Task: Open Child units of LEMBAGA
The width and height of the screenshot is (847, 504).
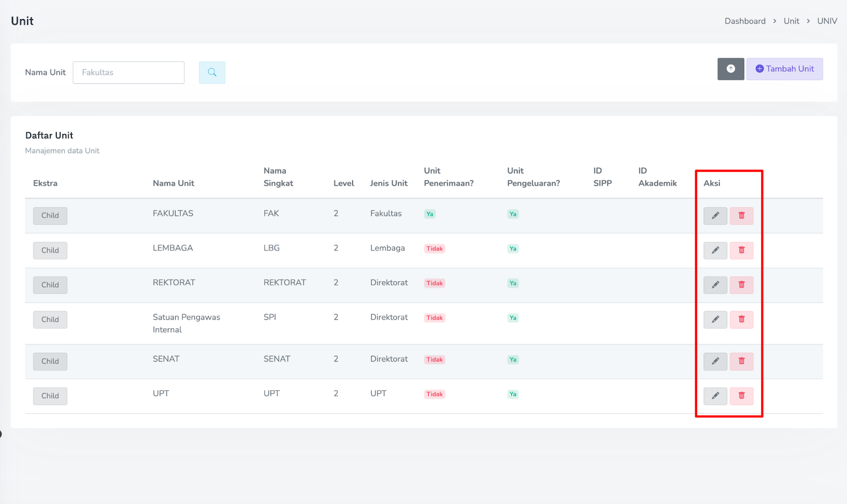Action: (50, 250)
